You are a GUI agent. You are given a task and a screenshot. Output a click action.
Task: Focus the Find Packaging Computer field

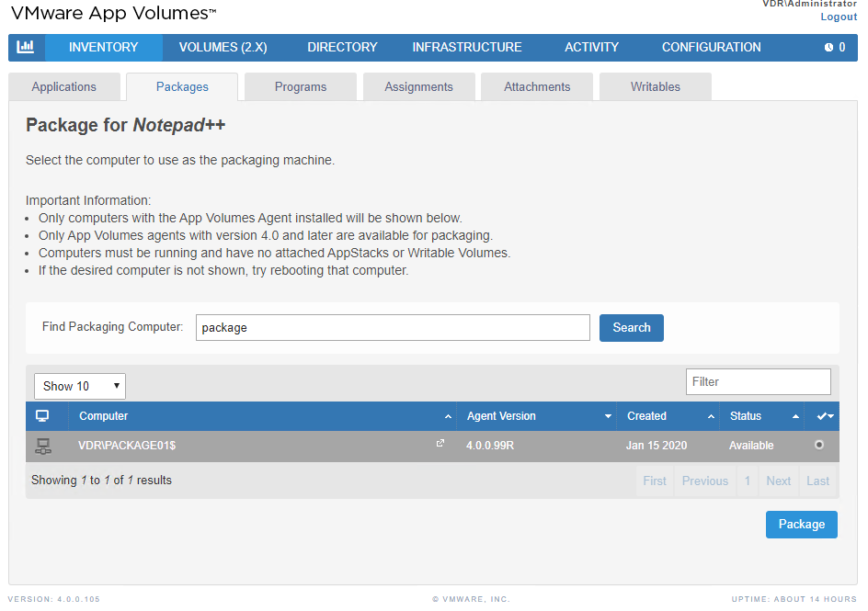393,328
